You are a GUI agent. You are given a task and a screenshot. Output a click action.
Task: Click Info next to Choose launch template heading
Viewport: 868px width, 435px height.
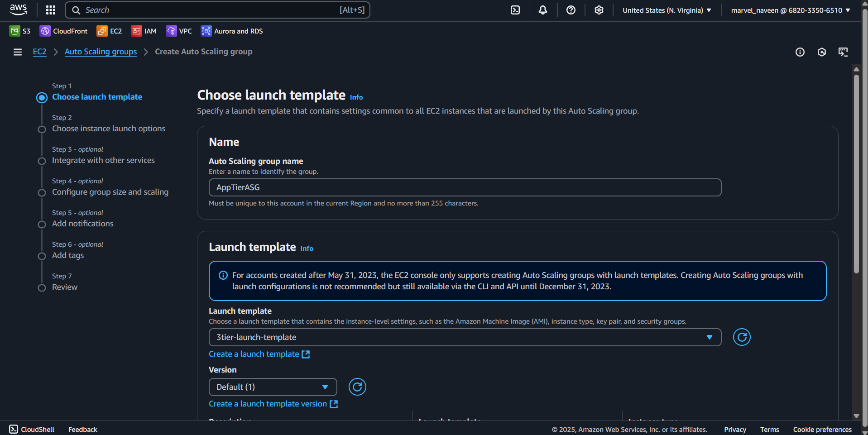[x=356, y=97]
